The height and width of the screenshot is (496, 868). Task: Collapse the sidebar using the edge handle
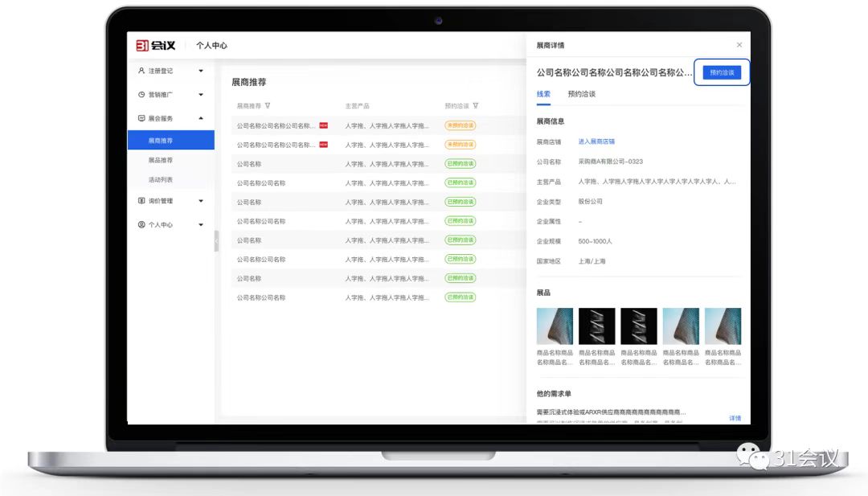point(216,241)
